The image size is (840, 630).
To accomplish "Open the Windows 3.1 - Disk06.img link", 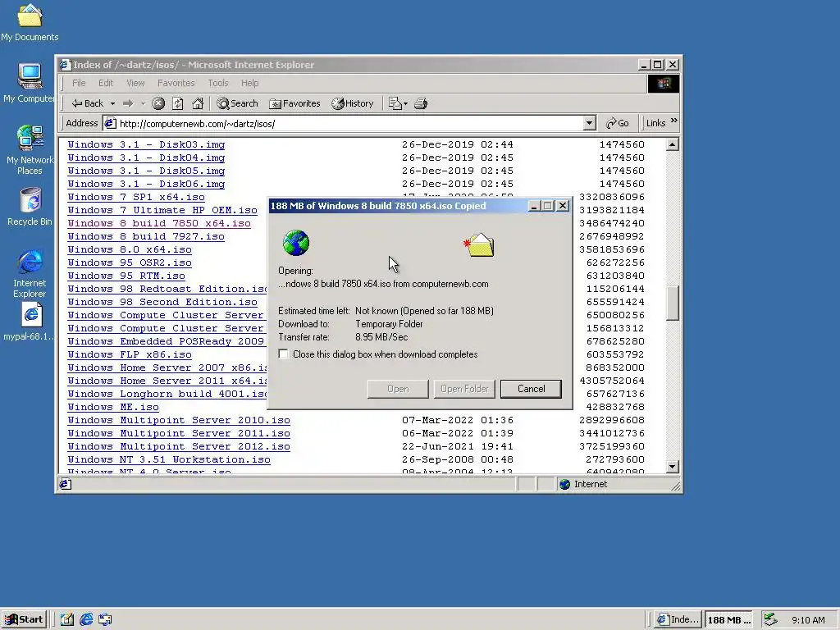I will point(146,184).
